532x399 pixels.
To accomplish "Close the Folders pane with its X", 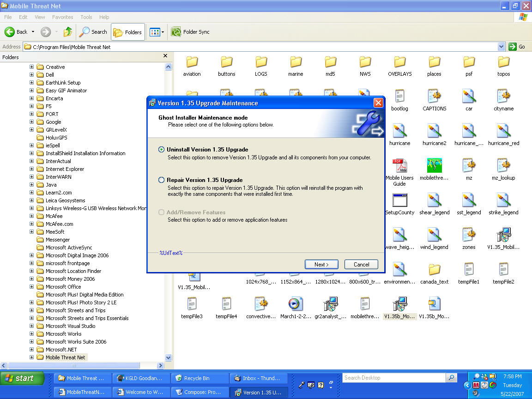I will click(x=165, y=56).
